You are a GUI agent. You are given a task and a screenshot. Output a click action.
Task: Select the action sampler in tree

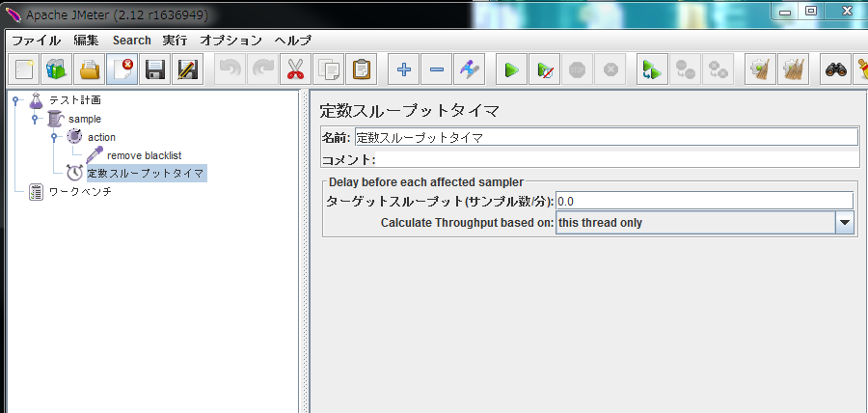101,137
